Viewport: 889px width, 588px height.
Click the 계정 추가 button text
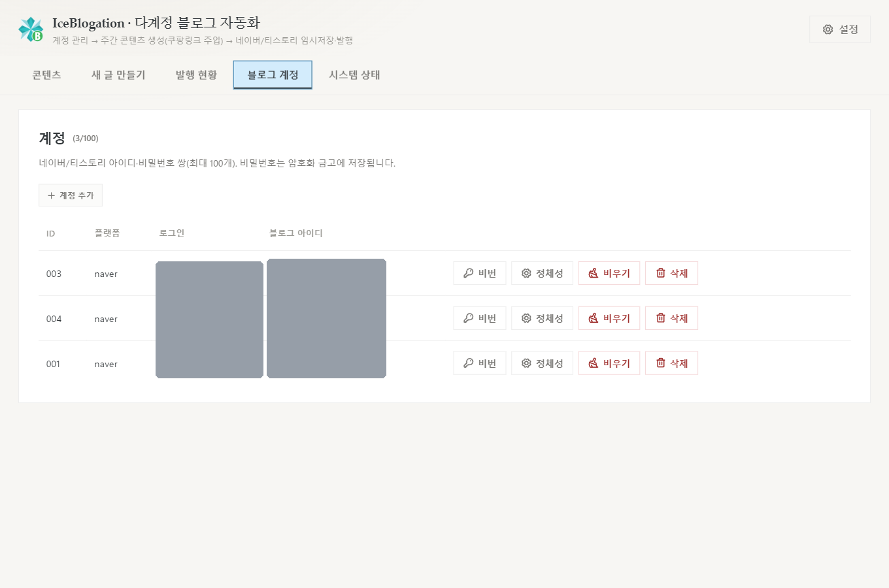(76, 195)
